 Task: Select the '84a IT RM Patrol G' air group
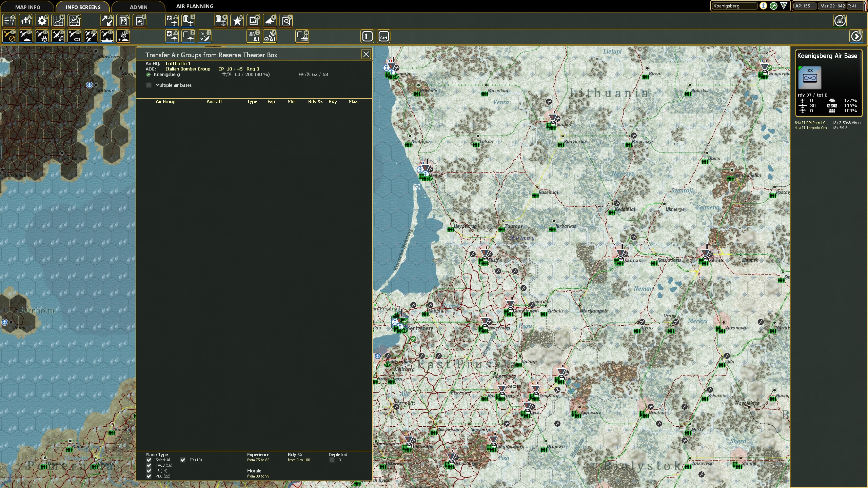pyautogui.click(x=810, y=123)
